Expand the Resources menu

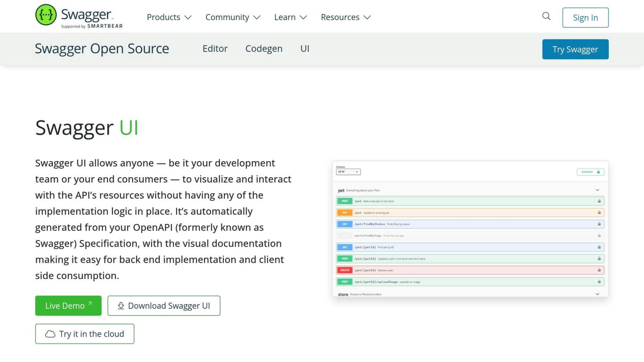345,17
